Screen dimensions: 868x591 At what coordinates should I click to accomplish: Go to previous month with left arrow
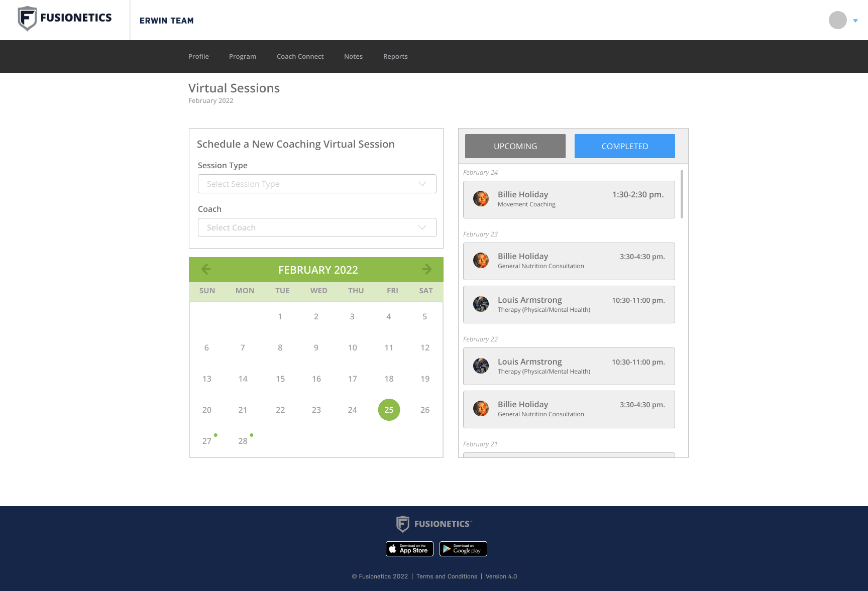tap(206, 270)
